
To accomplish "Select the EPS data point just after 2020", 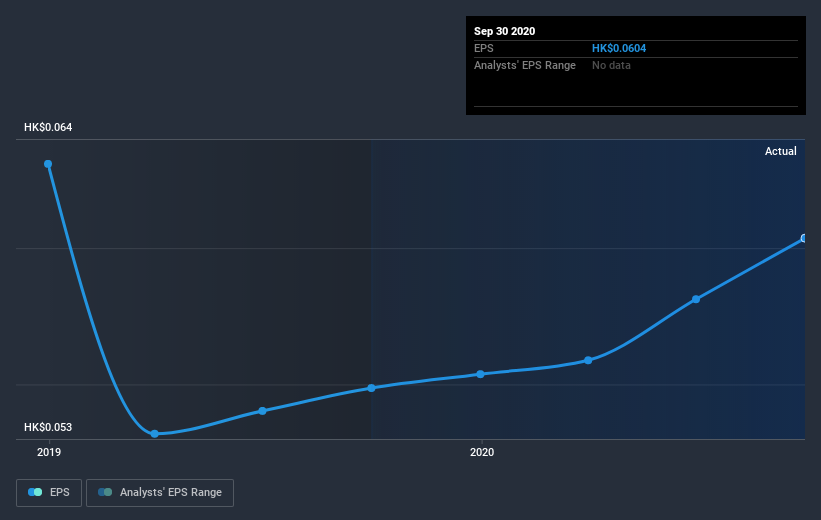I will (x=588, y=360).
